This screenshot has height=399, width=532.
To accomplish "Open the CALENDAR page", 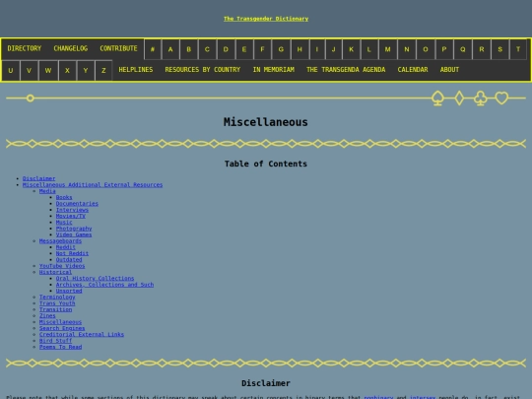I will click(x=413, y=70).
